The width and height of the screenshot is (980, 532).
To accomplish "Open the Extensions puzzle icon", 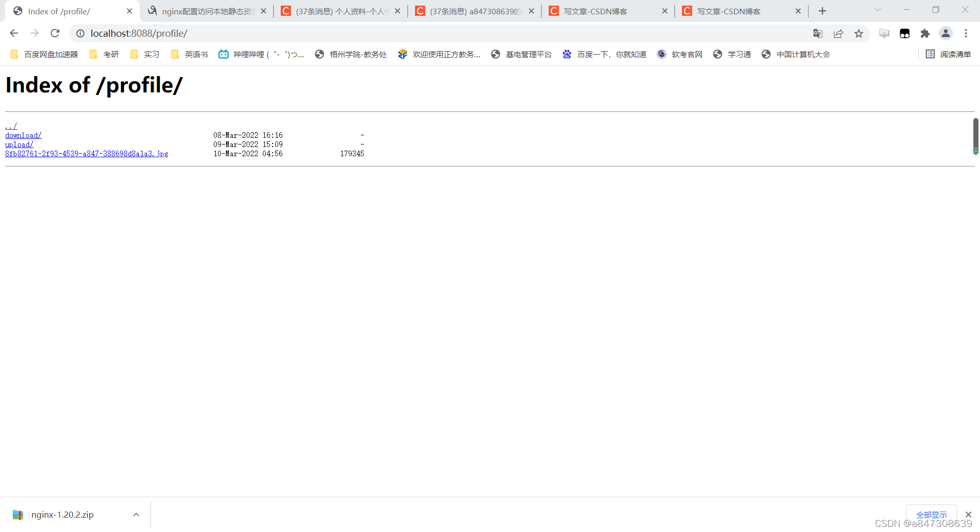I will (925, 33).
